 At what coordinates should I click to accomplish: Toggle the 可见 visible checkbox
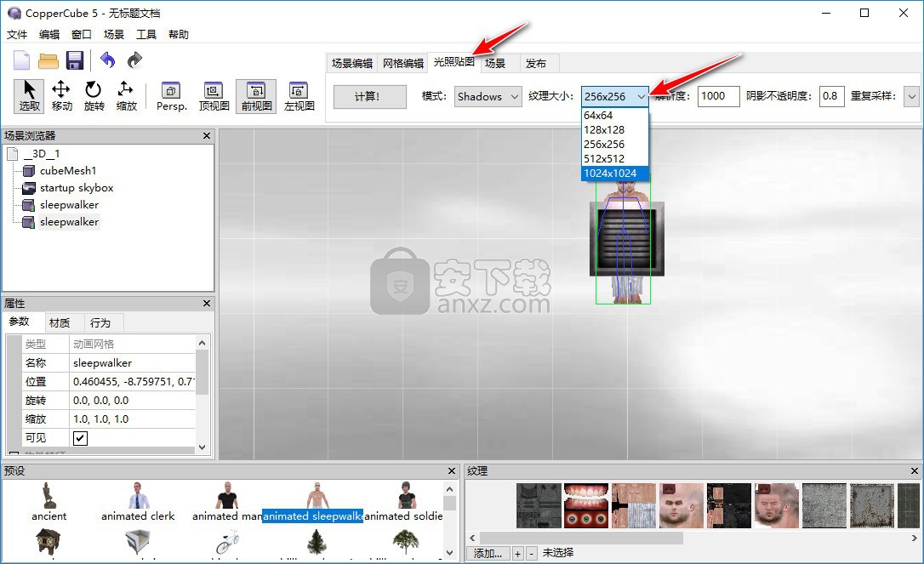point(80,438)
